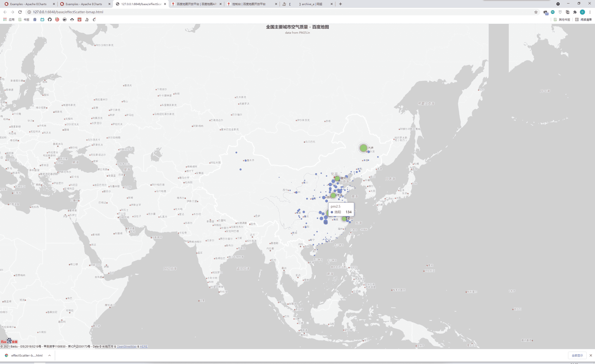The image size is (595, 364).
Task: Open the OpenStreetMap attribution link
Action: click(127, 346)
